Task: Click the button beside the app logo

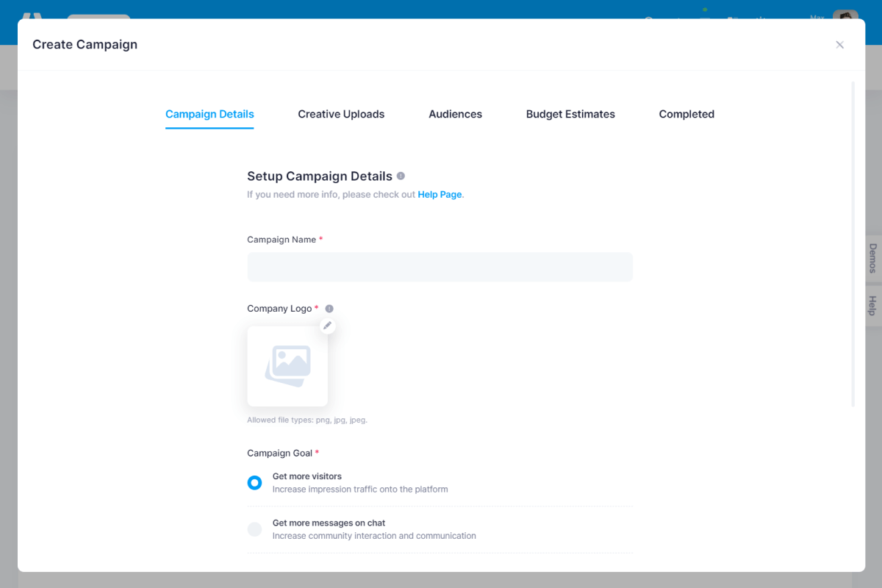Action: [x=98, y=15]
